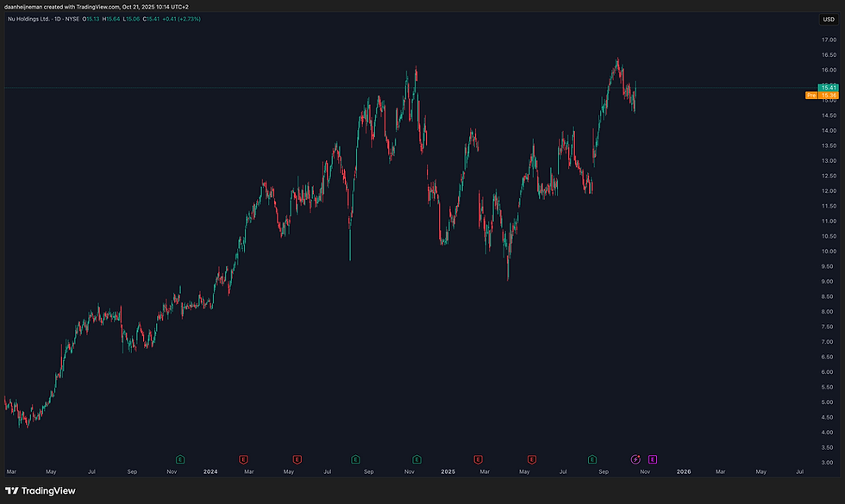Click the L15.06 low value

point(131,19)
